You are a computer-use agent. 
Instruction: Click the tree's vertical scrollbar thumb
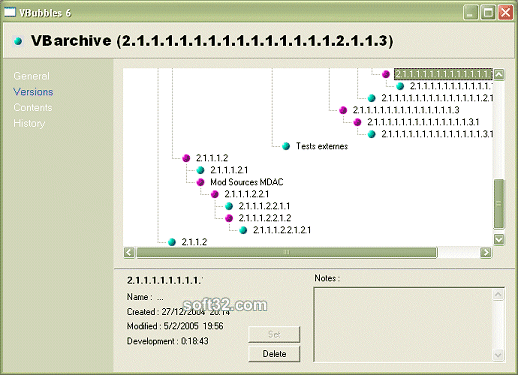[499, 204]
